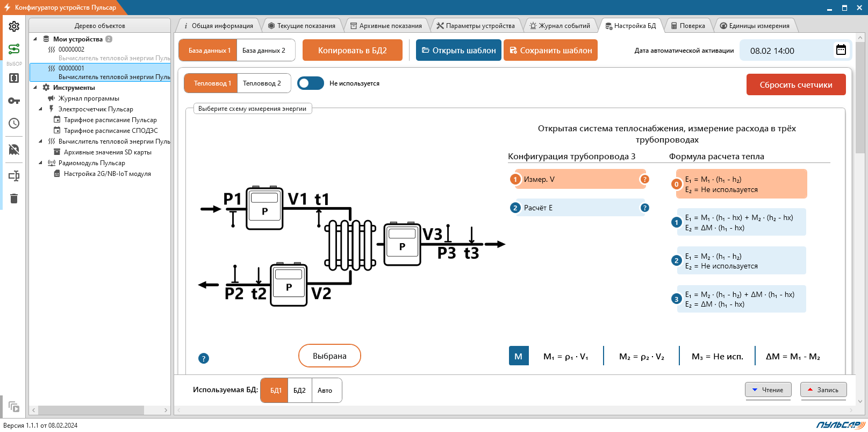The image size is (868, 432).
Task: Click help icon next to Измер. V
Action: click(x=644, y=179)
